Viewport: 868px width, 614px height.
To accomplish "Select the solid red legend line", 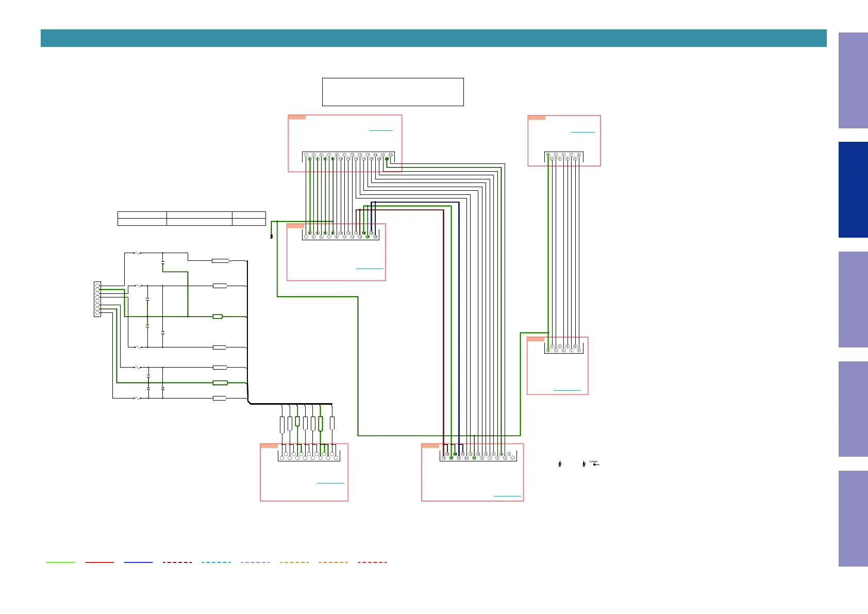I will [99, 562].
